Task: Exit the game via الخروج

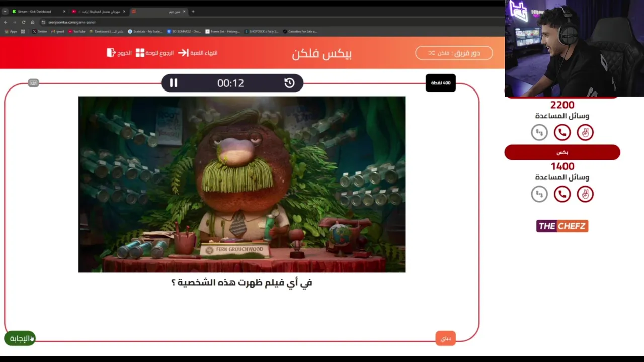Action: [119, 53]
